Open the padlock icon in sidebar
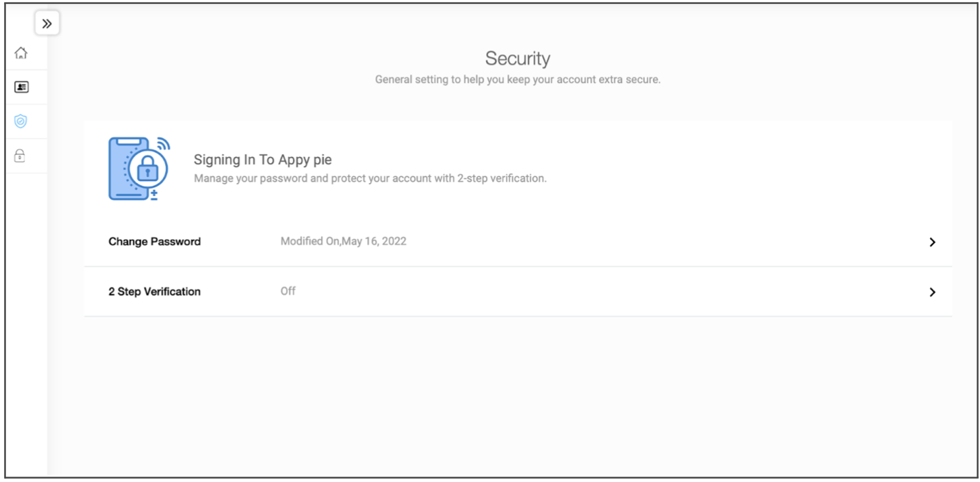The image size is (980, 482). coord(20,156)
